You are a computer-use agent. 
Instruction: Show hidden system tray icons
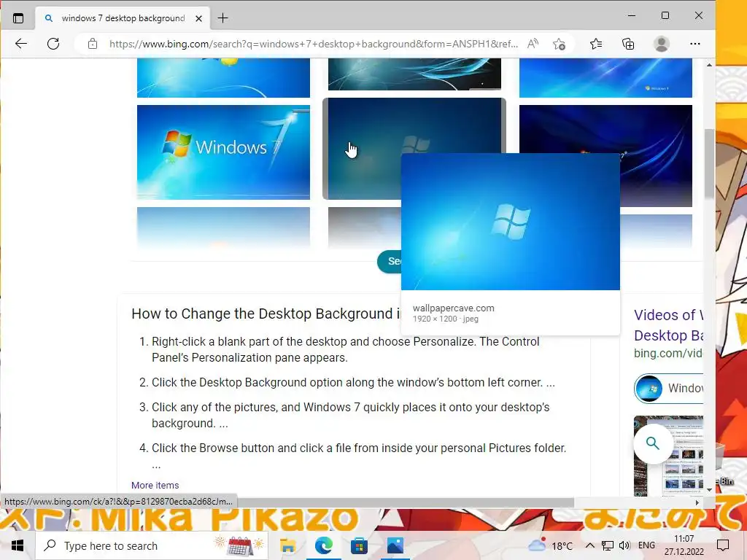tap(589, 545)
